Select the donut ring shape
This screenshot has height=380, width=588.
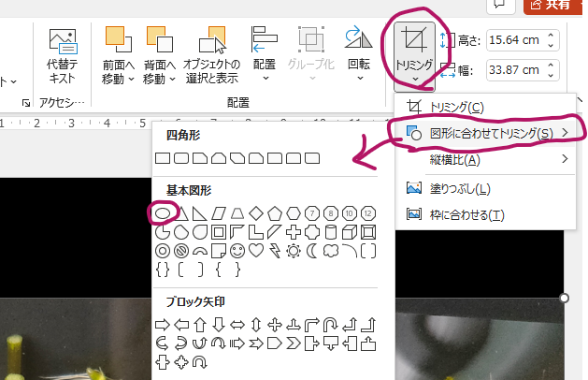163,251
